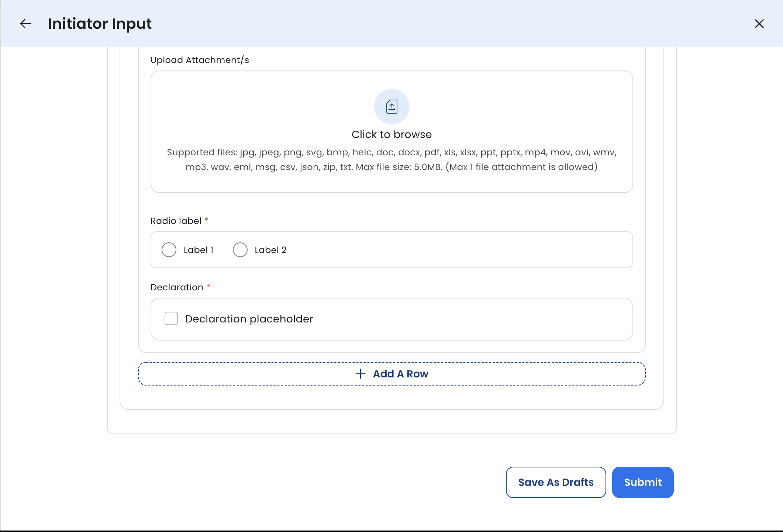
Task: Click the Initiator Input title
Action: pos(100,24)
